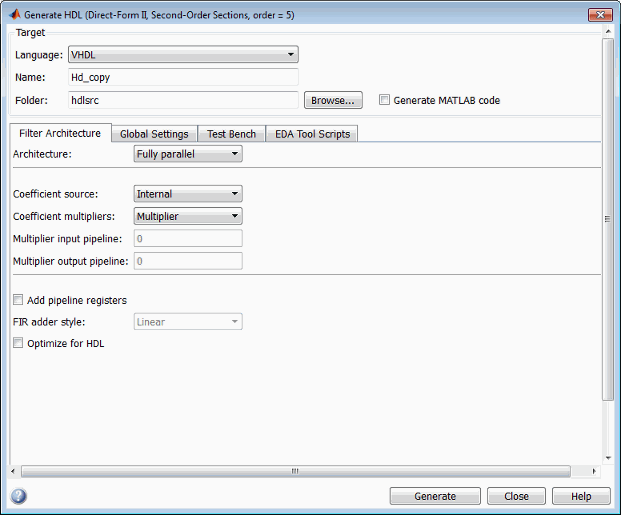Click the FIR adder style: label
Viewport: 621px width, 515px height.
(49, 322)
